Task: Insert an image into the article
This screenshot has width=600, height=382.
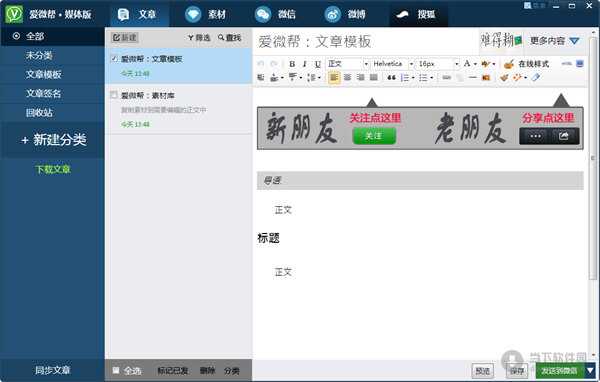Action: (x=486, y=78)
